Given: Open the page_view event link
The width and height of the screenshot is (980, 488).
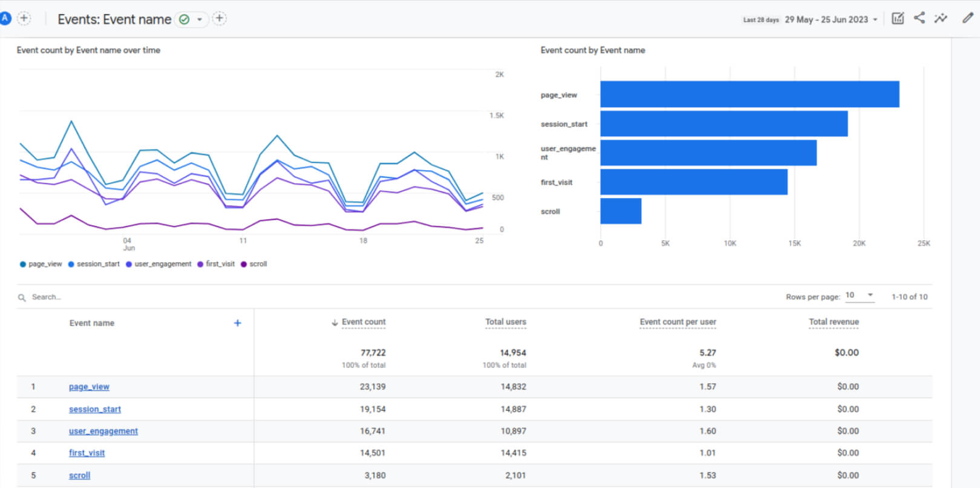Looking at the screenshot, I should [89, 387].
